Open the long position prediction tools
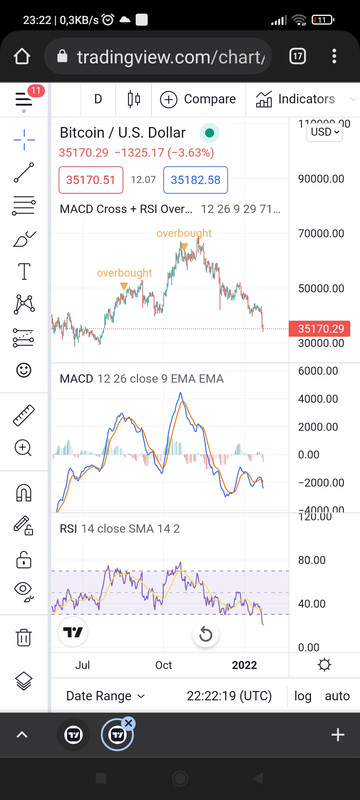 pyautogui.click(x=24, y=337)
